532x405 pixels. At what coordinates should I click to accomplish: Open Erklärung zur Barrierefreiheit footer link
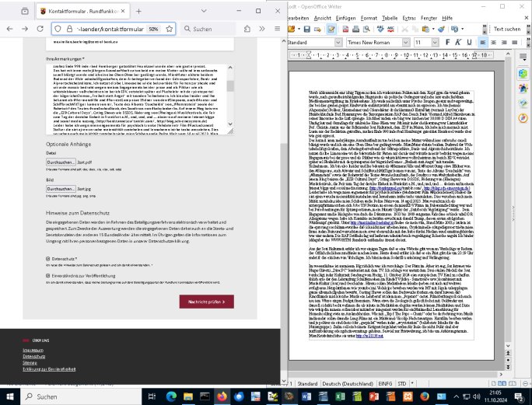49,369
